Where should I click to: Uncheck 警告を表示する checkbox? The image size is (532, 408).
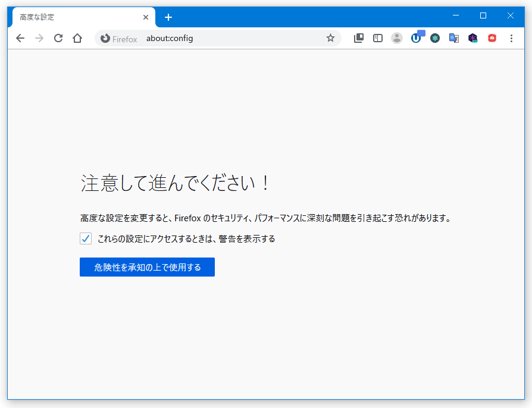86,238
